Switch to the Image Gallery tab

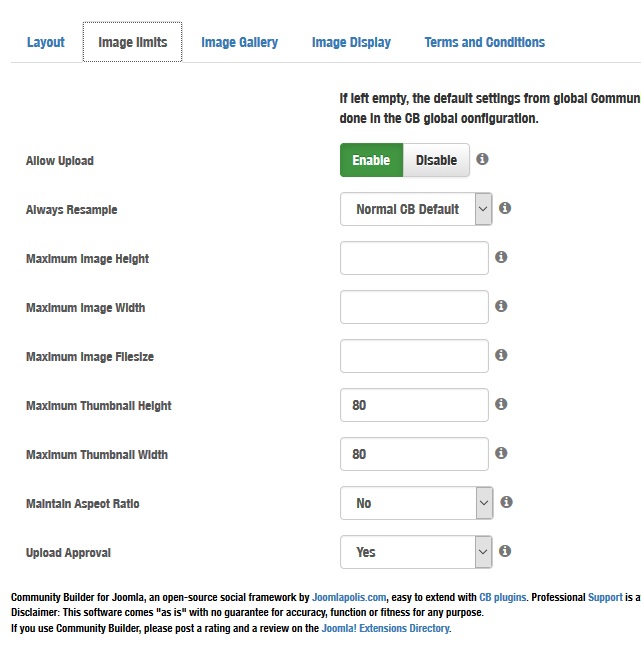[x=240, y=42]
